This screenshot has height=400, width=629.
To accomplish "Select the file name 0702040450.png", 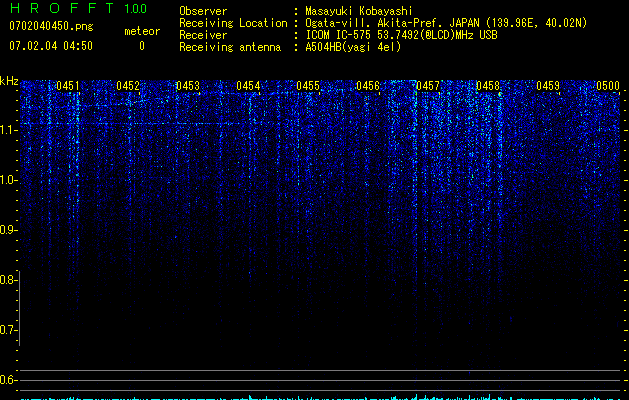I will click(x=51, y=26).
